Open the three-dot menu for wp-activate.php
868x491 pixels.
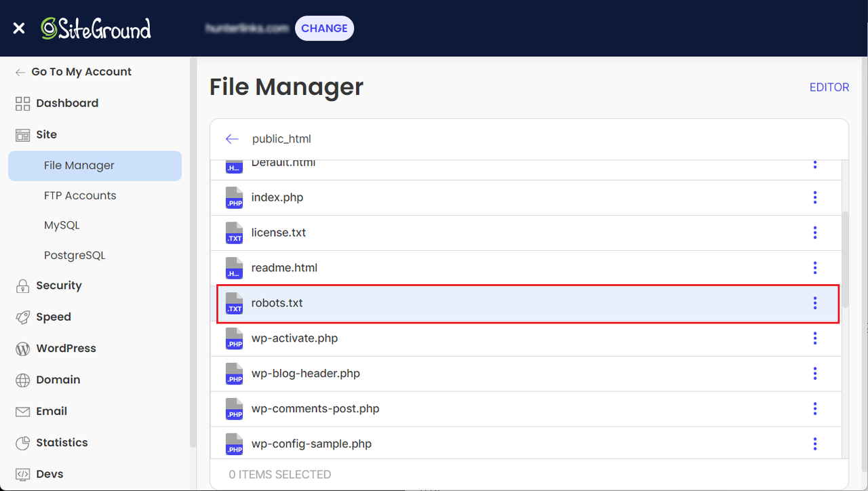tap(815, 338)
